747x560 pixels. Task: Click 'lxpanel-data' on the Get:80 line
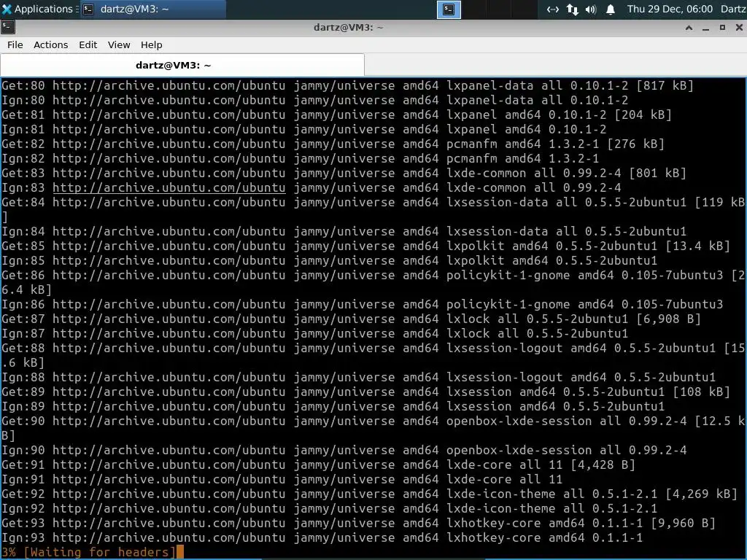coord(489,86)
